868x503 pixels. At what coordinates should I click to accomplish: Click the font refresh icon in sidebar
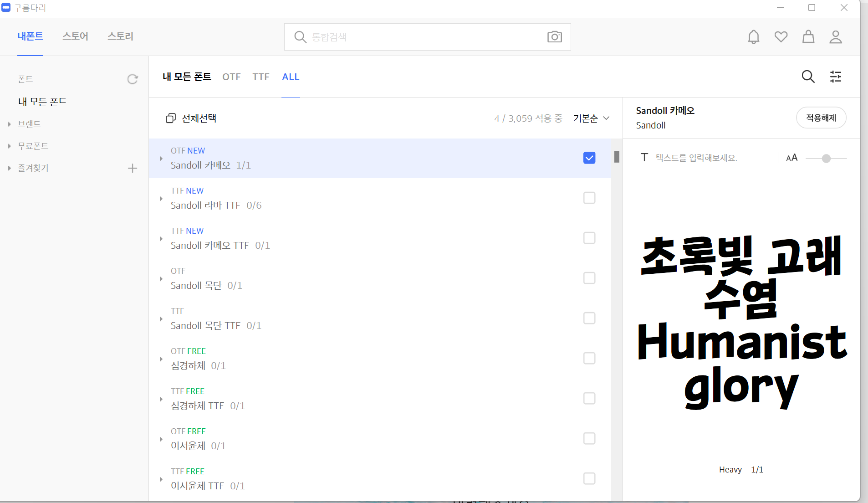point(133,79)
